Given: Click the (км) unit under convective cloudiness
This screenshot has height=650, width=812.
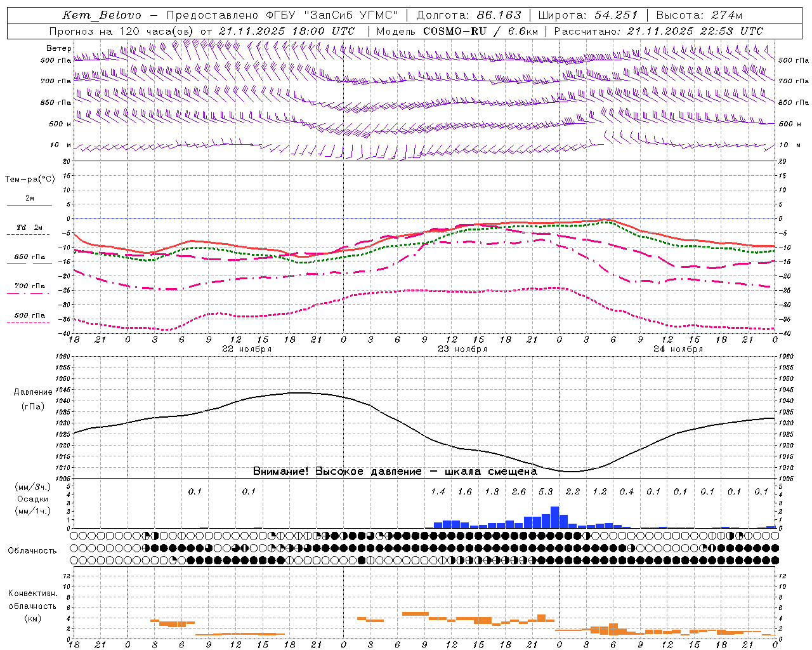Looking at the screenshot, I should 33,618.
